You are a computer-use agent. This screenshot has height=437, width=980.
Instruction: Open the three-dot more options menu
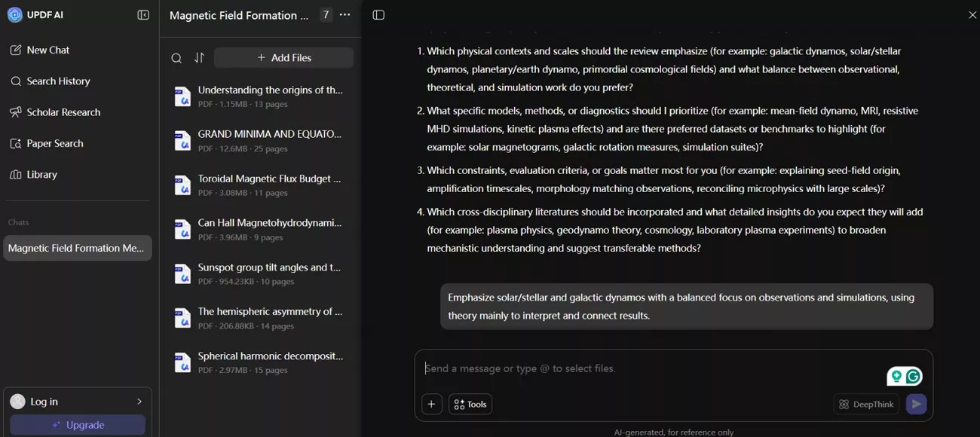tap(345, 15)
